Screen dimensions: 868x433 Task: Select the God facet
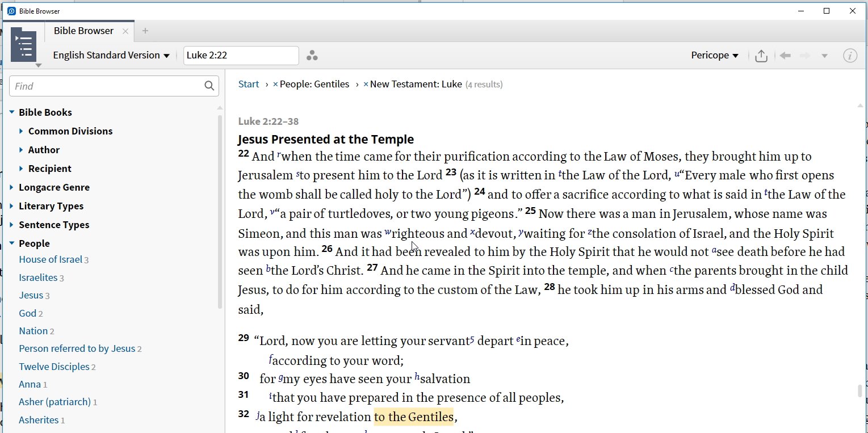point(27,313)
